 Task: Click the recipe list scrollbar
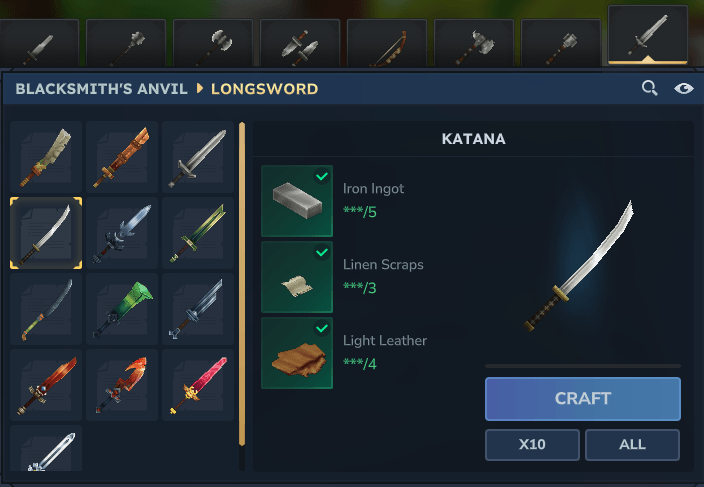point(242,284)
